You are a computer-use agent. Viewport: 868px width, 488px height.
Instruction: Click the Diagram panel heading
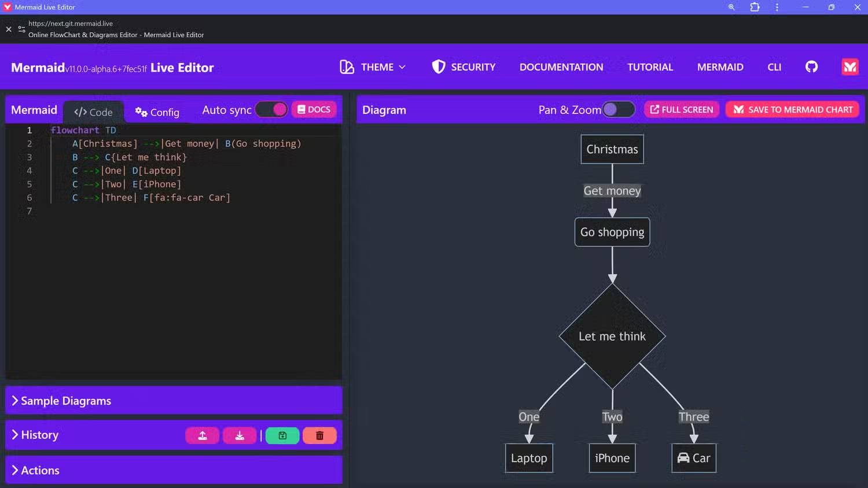pos(384,110)
